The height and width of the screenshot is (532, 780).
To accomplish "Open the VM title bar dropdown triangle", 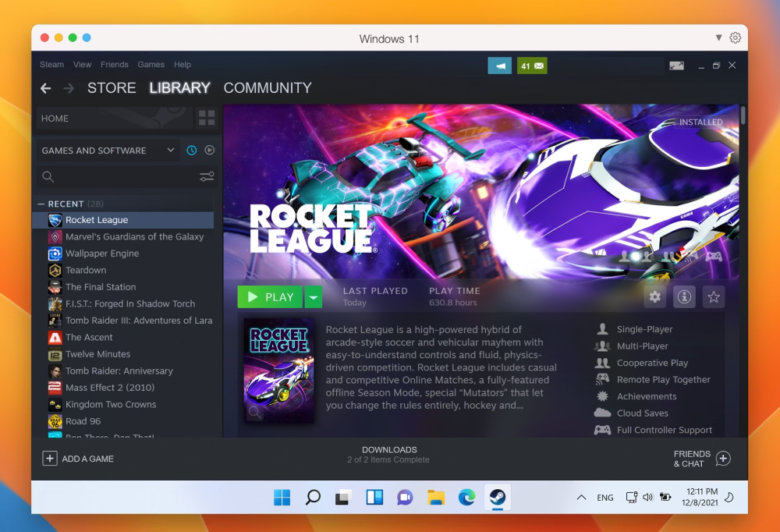I will pyautogui.click(x=718, y=37).
